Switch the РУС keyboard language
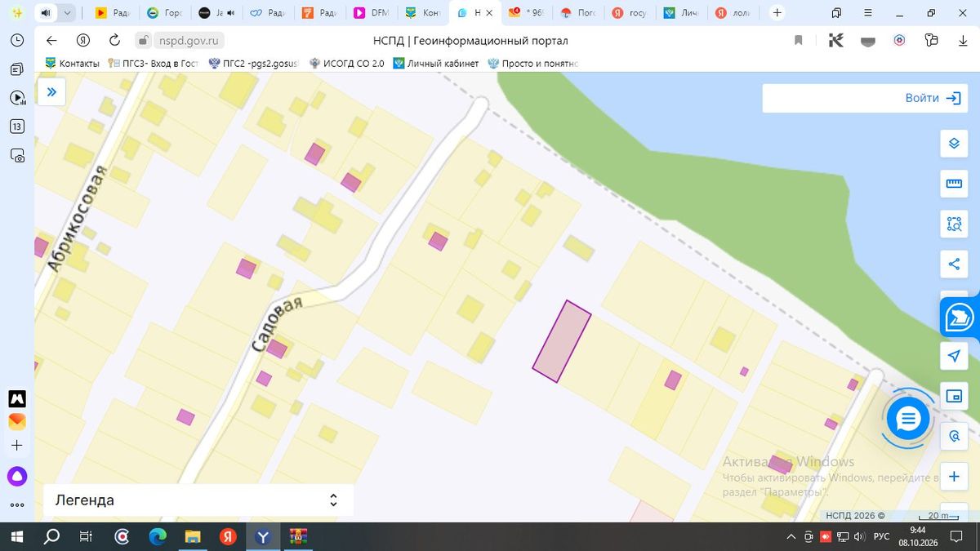The width and height of the screenshot is (980, 551). [x=881, y=536]
